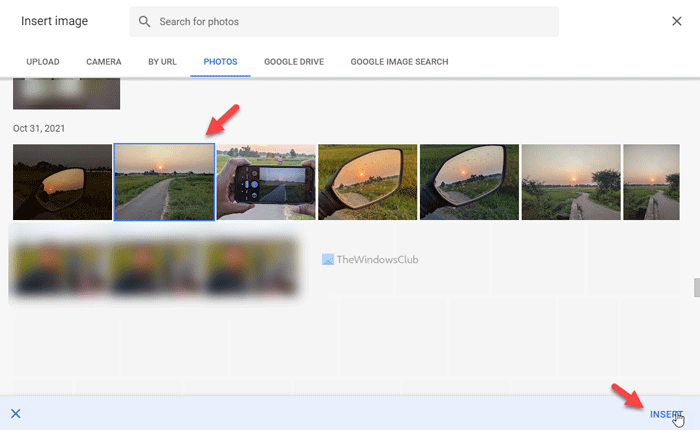
Task: Close the Insert image dialog
Action: click(677, 21)
